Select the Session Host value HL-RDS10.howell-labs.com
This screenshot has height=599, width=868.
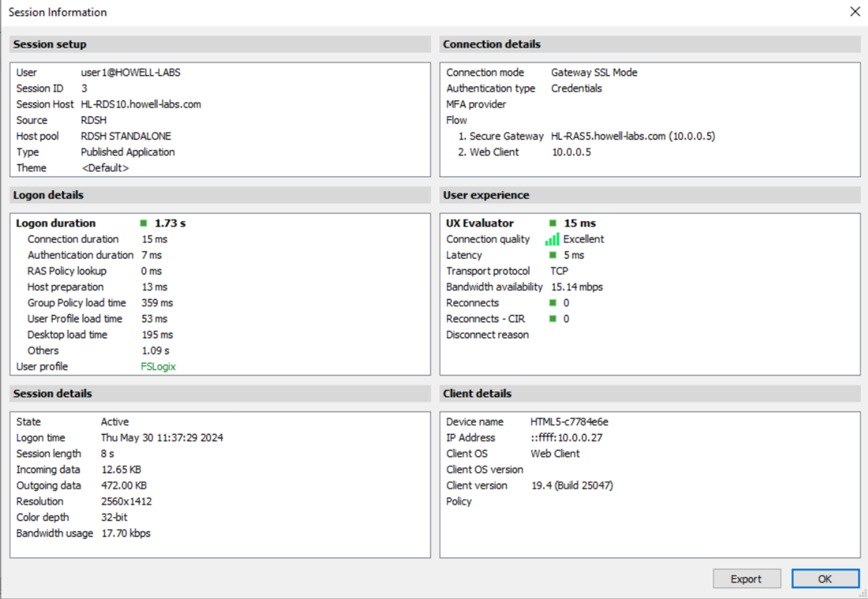click(x=141, y=105)
